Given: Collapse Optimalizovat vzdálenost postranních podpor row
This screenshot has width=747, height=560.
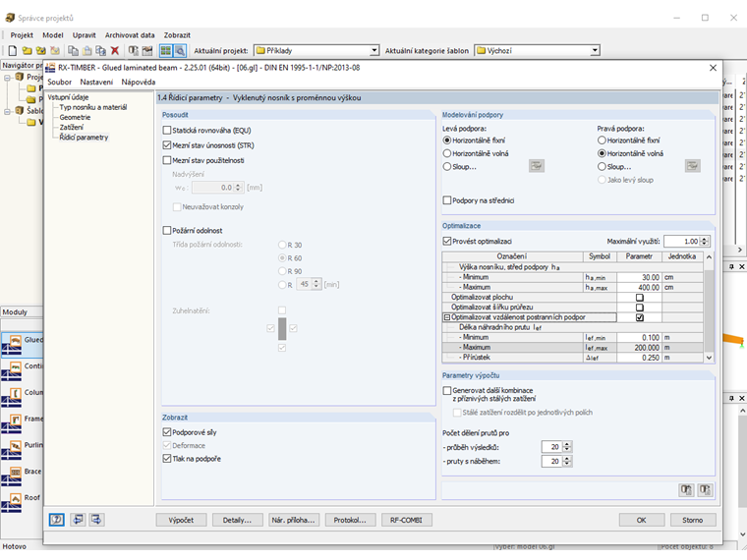Looking at the screenshot, I should pos(447,317).
